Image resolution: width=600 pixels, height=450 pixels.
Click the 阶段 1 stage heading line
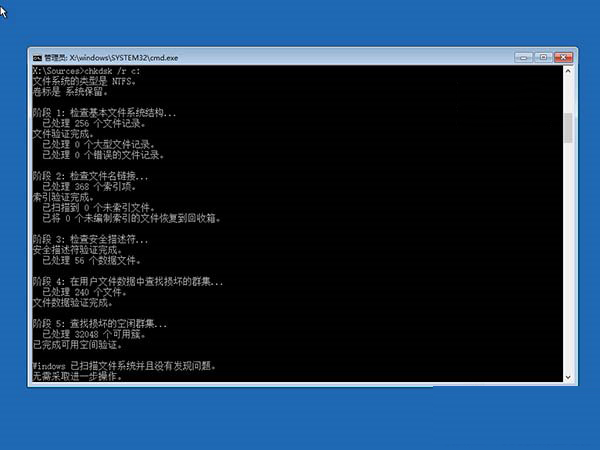104,113
